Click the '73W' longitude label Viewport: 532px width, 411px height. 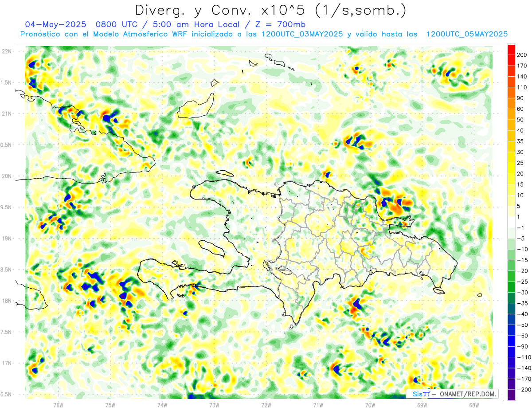[214, 405]
